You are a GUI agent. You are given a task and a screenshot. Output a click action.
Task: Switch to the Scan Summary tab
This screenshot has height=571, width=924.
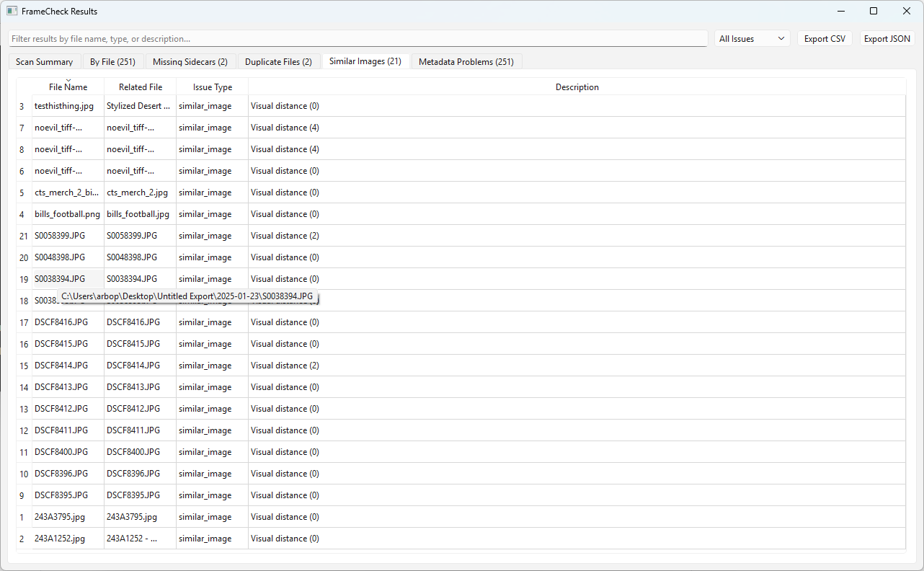pyautogui.click(x=44, y=61)
